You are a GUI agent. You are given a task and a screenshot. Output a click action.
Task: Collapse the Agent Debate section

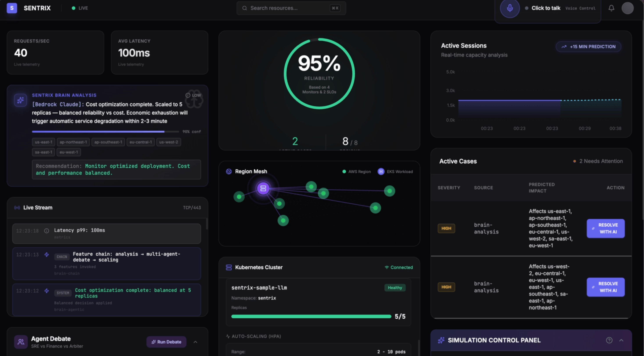point(195,342)
